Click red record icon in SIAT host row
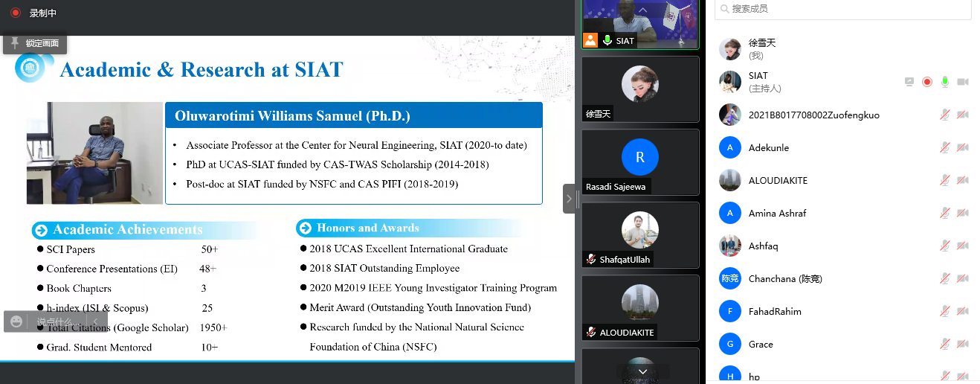 pyautogui.click(x=926, y=82)
